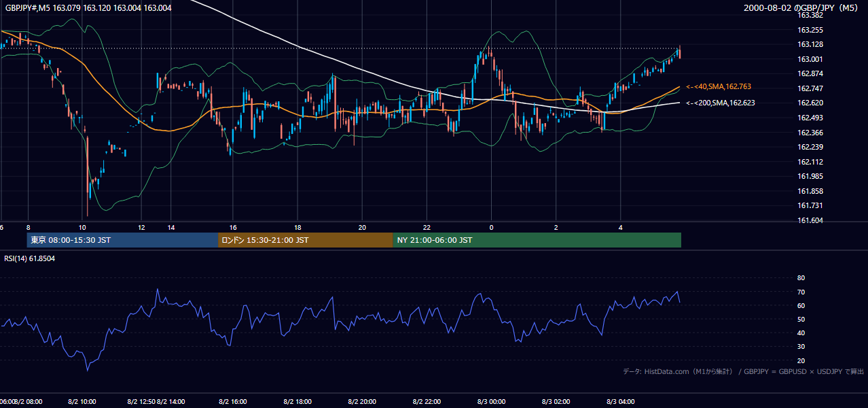Viewport: 868px width, 408px height.
Task: Click RSI scale value 70
Action: pos(801,292)
